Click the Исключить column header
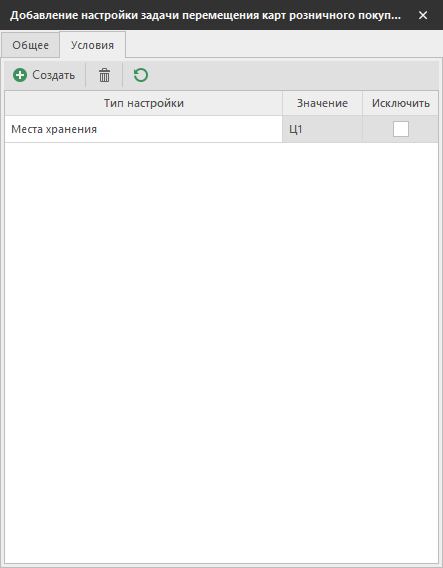Viewport: 443px width, 568px height. (401, 103)
